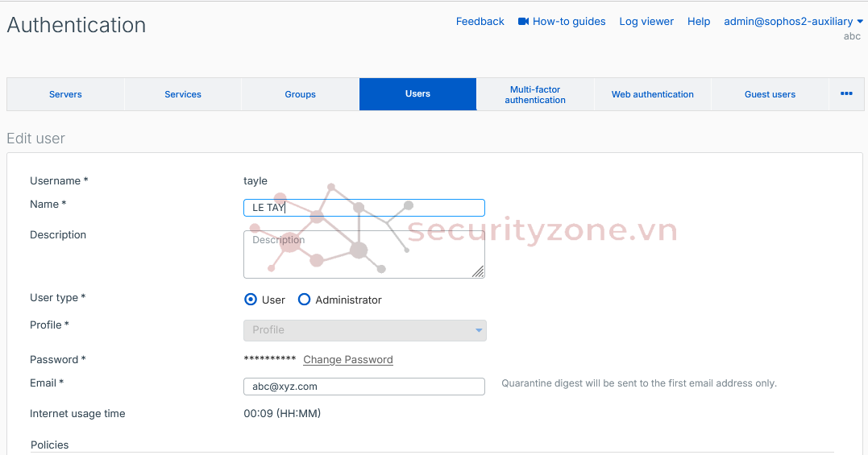Click the Help link

[x=699, y=22]
